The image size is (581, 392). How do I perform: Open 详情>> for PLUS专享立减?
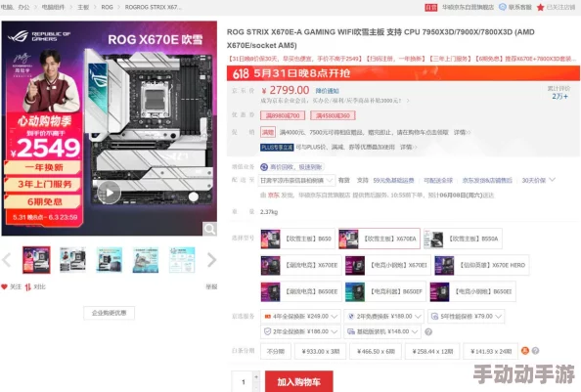click(x=408, y=147)
